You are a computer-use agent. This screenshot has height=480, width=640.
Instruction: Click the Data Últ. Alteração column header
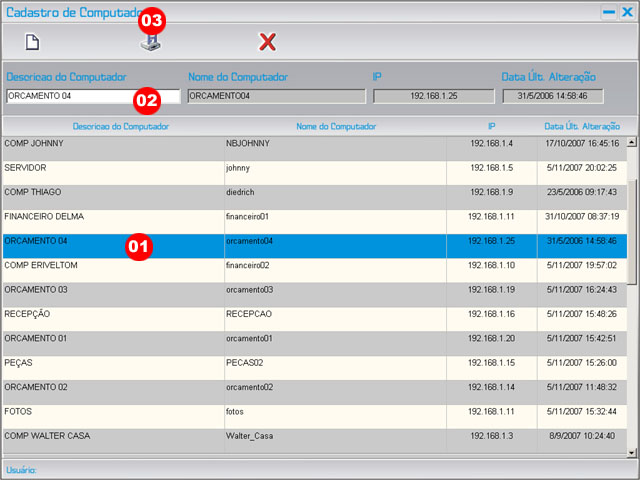[581, 127]
